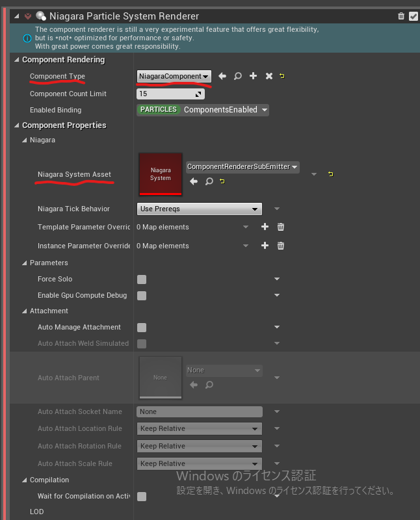Click the '0 Map elements' text for Template Overrides
This screenshot has height=520, width=420.
(163, 227)
